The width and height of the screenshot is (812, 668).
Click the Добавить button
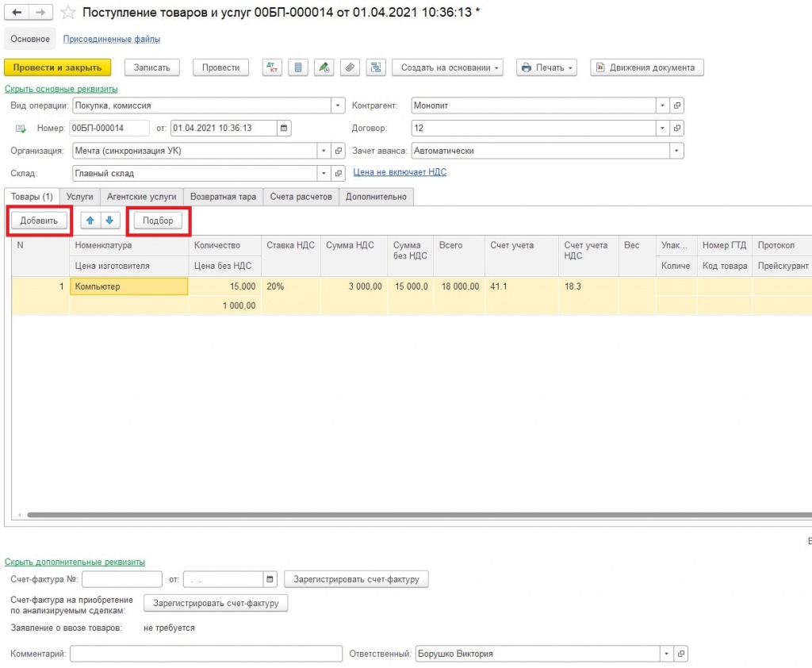39,221
